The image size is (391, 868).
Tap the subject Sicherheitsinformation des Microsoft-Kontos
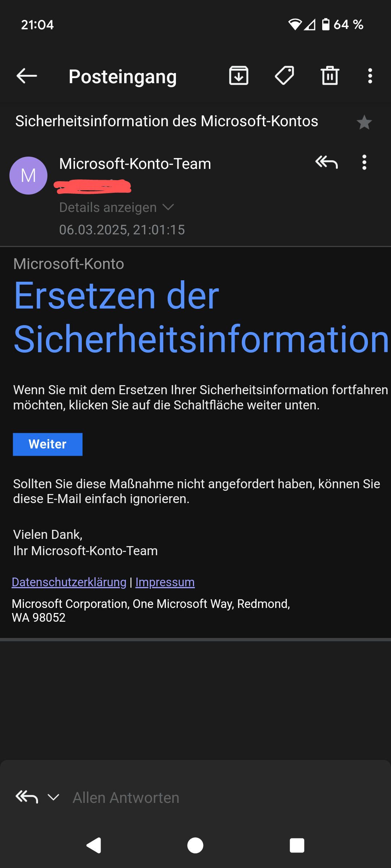[x=167, y=121]
